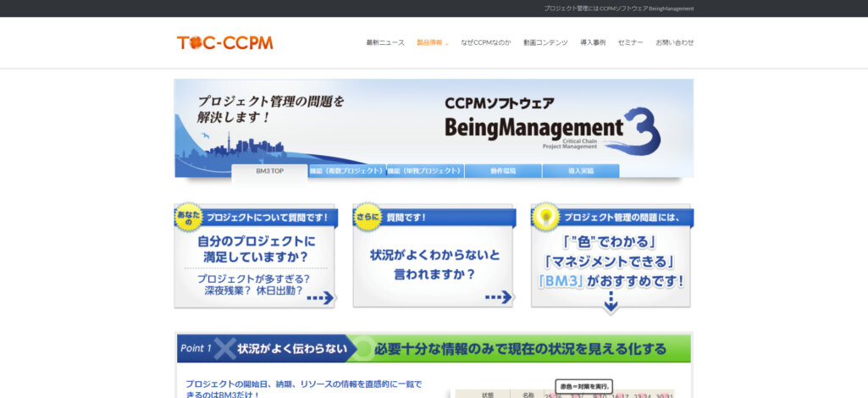
Task: Click プロジェクト管理の問題を解決します banner text
Action: (x=271, y=109)
